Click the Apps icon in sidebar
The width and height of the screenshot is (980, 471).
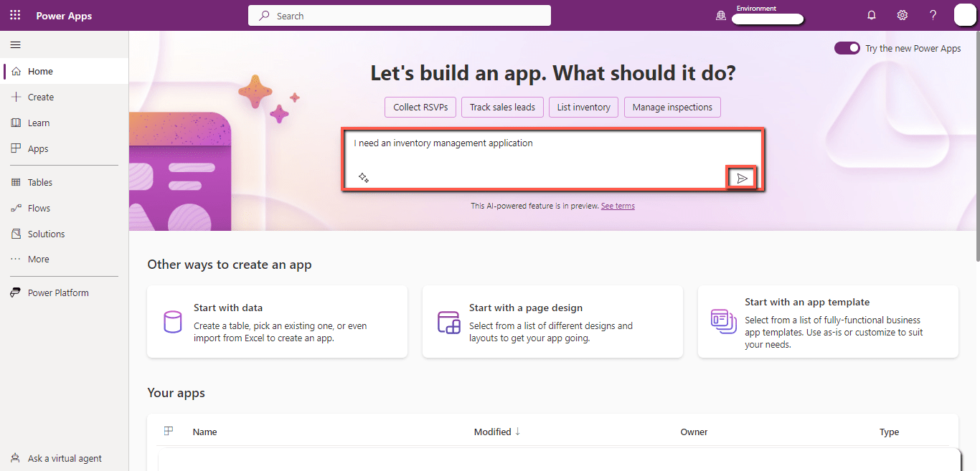17,148
